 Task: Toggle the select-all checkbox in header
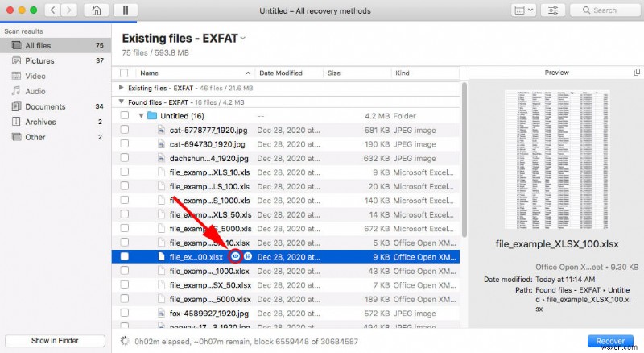tap(124, 73)
